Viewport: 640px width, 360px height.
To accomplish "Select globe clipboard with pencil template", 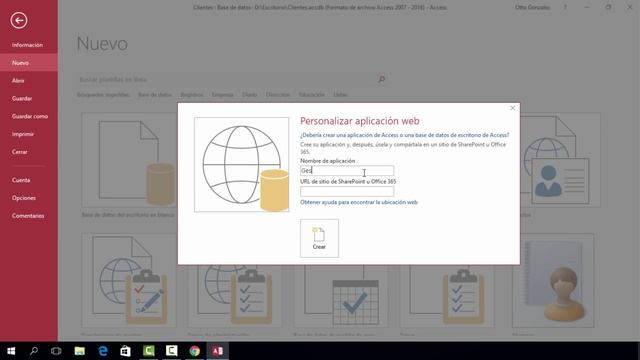I will (x=129, y=280).
